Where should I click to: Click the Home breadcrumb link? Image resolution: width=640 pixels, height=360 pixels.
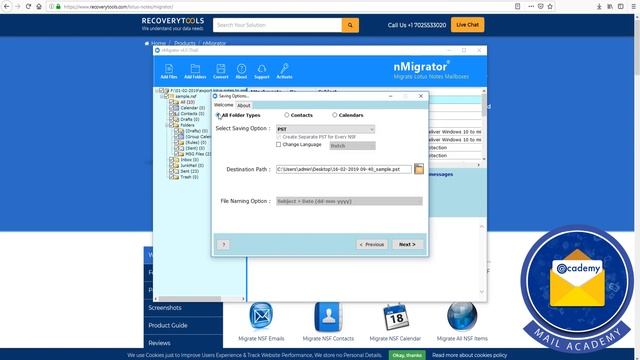(x=158, y=43)
